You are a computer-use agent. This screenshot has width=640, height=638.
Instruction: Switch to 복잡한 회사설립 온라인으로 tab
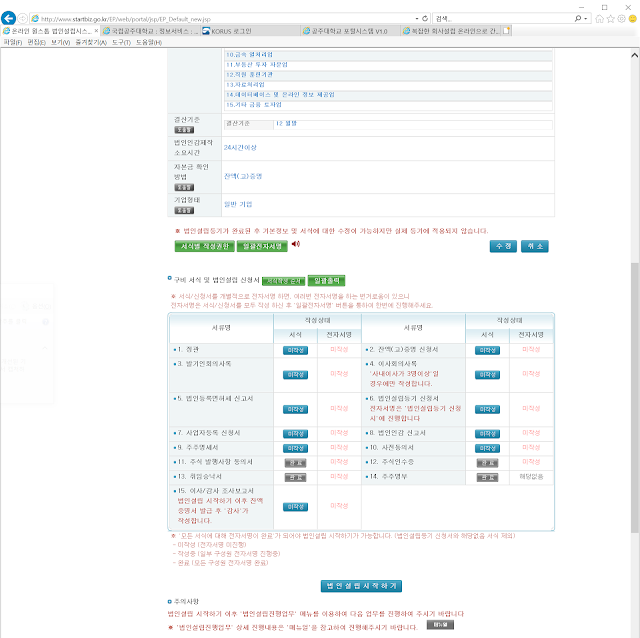click(x=451, y=31)
